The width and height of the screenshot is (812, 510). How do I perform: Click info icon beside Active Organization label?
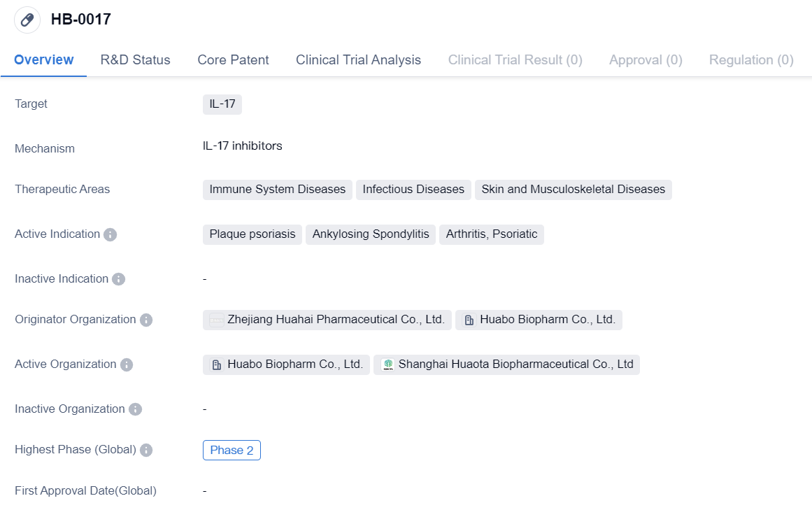click(x=126, y=364)
